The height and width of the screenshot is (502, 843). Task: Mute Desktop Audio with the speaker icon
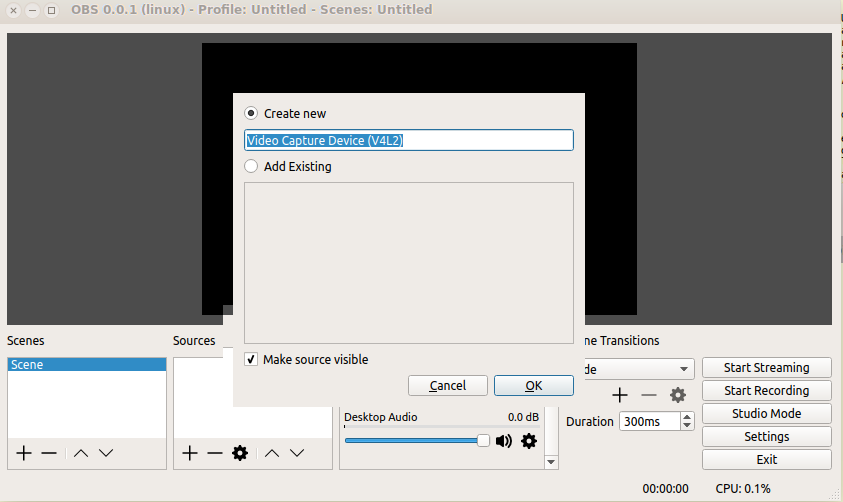click(504, 441)
